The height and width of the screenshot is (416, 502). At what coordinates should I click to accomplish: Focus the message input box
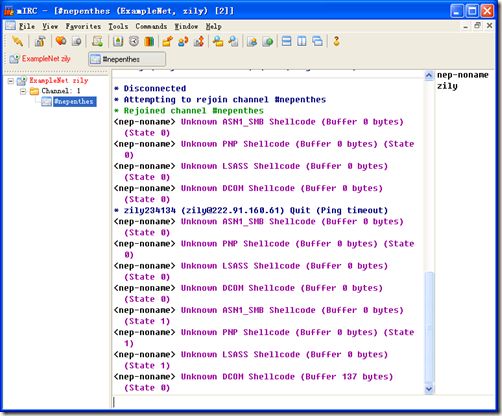pos(303,402)
